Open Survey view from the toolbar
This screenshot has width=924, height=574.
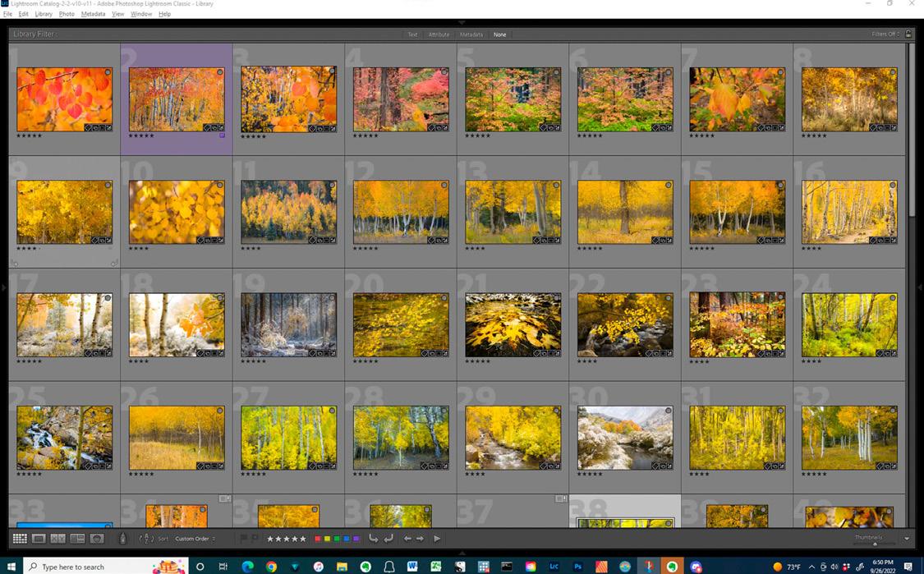click(77, 539)
